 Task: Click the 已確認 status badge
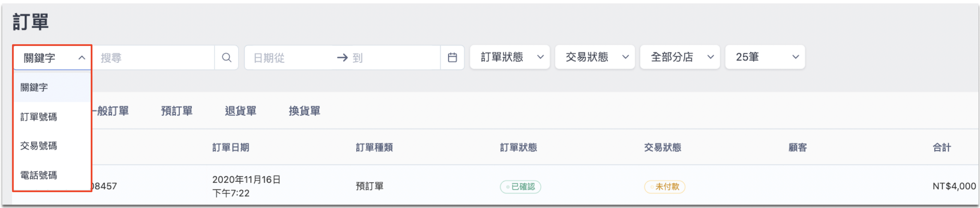tap(520, 187)
